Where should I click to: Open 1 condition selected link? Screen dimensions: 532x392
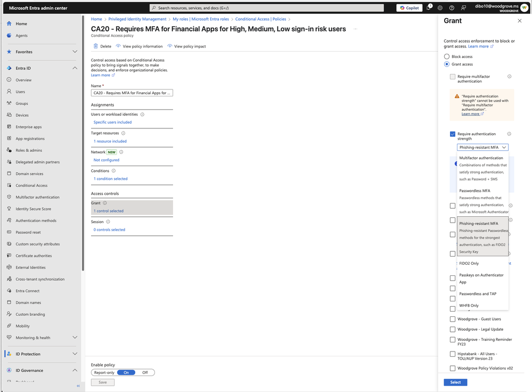pyautogui.click(x=111, y=178)
